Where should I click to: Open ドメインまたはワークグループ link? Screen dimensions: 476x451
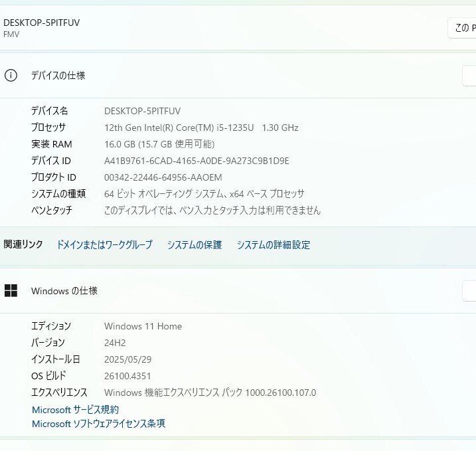[105, 245]
